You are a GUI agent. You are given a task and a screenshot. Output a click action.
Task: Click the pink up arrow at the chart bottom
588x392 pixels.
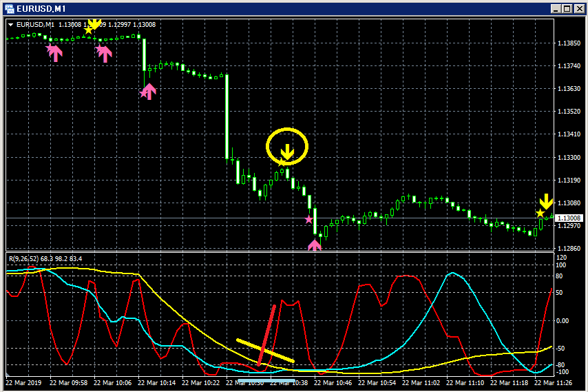pos(314,245)
